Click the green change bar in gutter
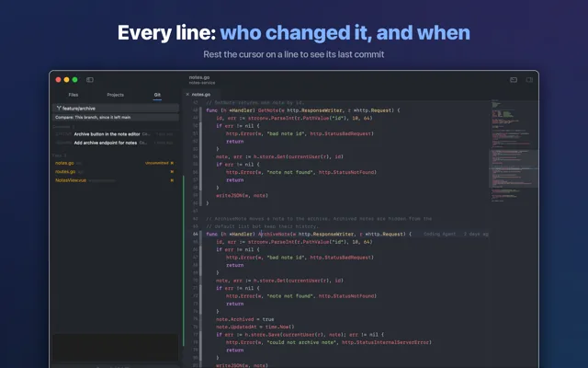 point(184,260)
